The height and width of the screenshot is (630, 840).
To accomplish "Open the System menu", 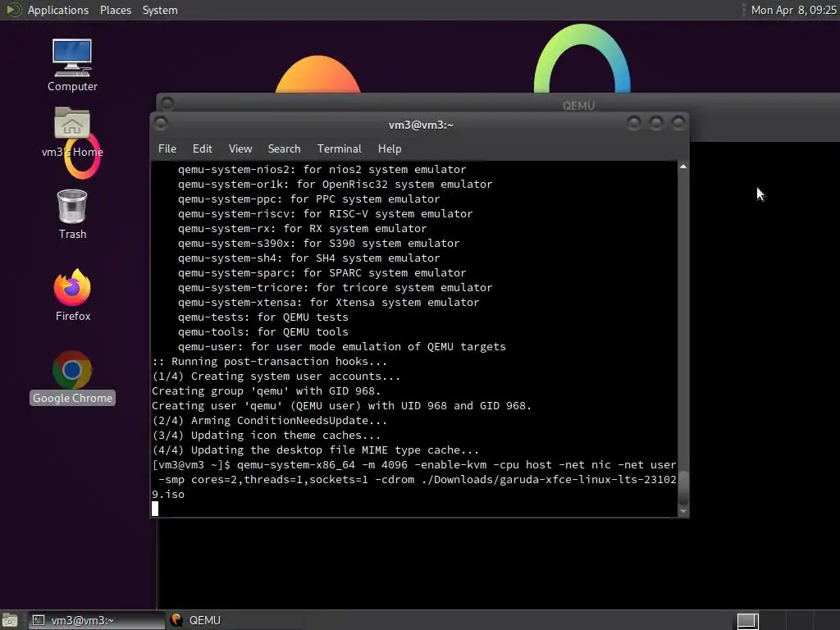I will (x=160, y=10).
